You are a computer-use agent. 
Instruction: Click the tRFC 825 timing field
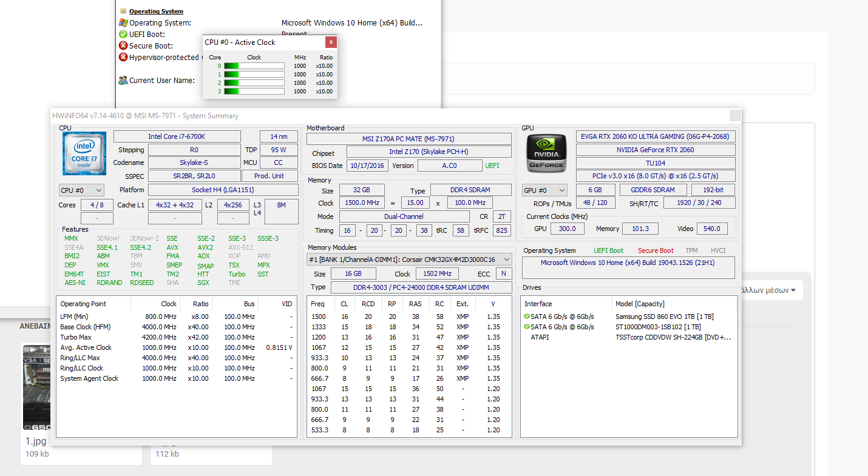coord(501,230)
